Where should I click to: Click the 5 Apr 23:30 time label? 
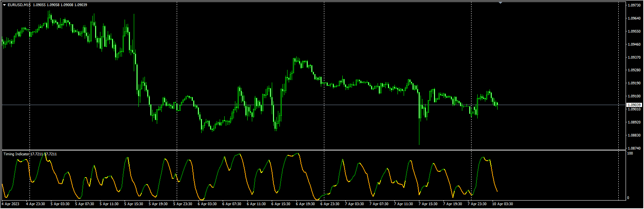[x=183, y=204]
